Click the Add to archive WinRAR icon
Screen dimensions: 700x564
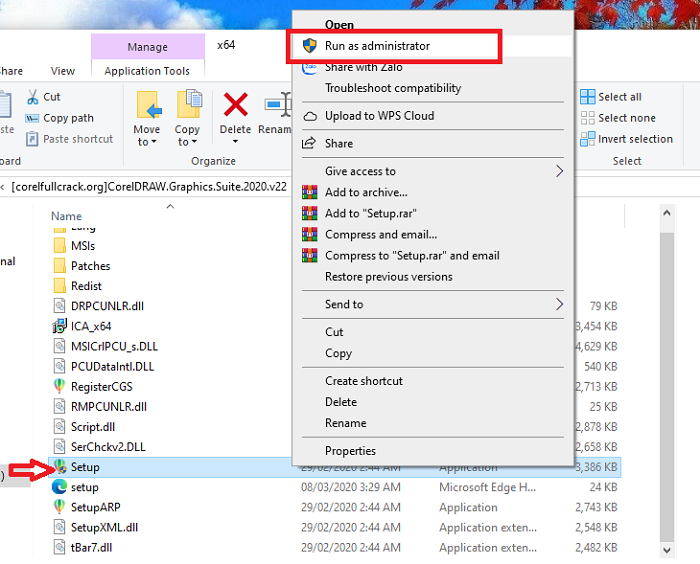coord(310,192)
